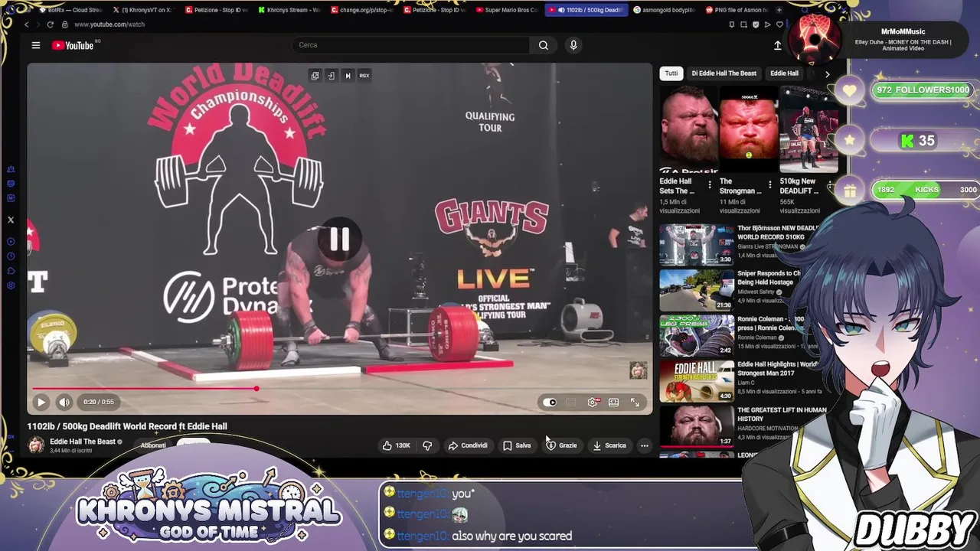980x551 pixels.
Task: Click the Salva save button
Action: [x=517, y=445]
